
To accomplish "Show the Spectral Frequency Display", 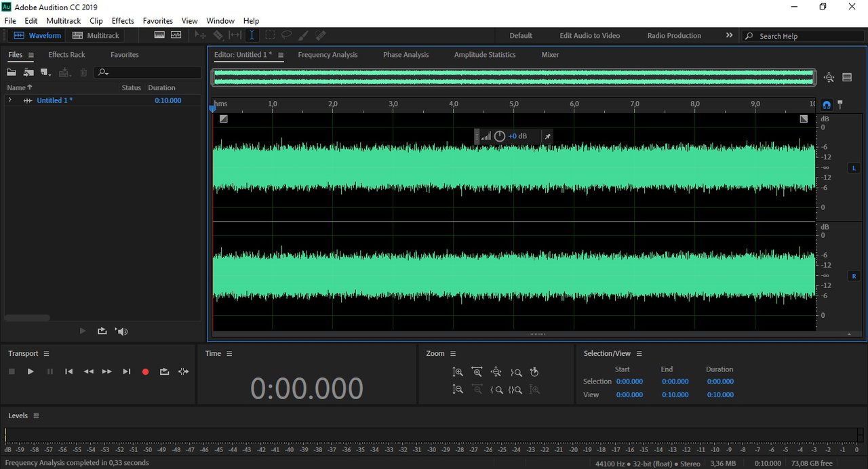I will click(x=159, y=35).
